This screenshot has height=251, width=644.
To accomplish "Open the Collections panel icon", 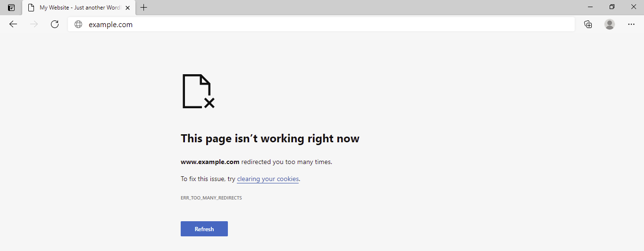I will point(588,25).
